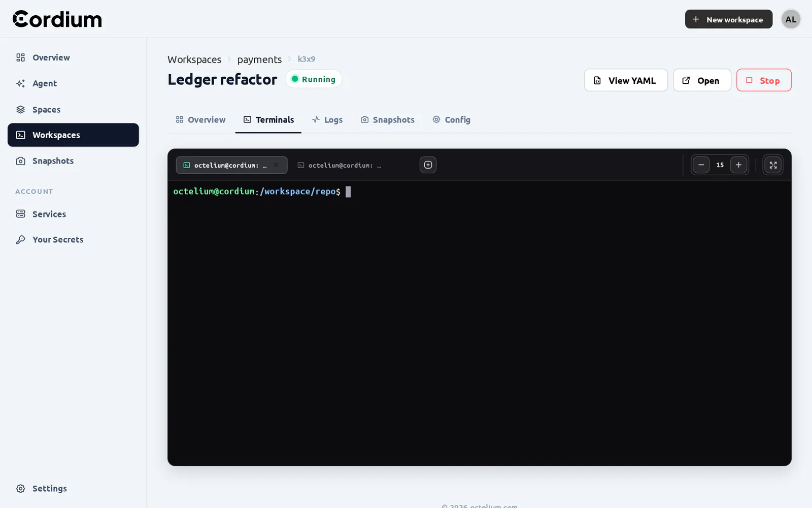
Task: Click the Cordium logo
Action: (x=57, y=19)
